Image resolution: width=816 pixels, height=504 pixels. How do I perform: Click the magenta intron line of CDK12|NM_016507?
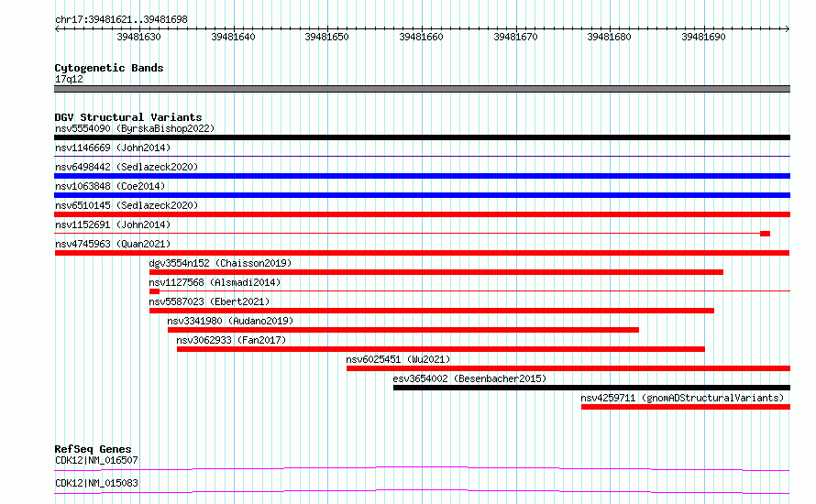(x=422, y=468)
